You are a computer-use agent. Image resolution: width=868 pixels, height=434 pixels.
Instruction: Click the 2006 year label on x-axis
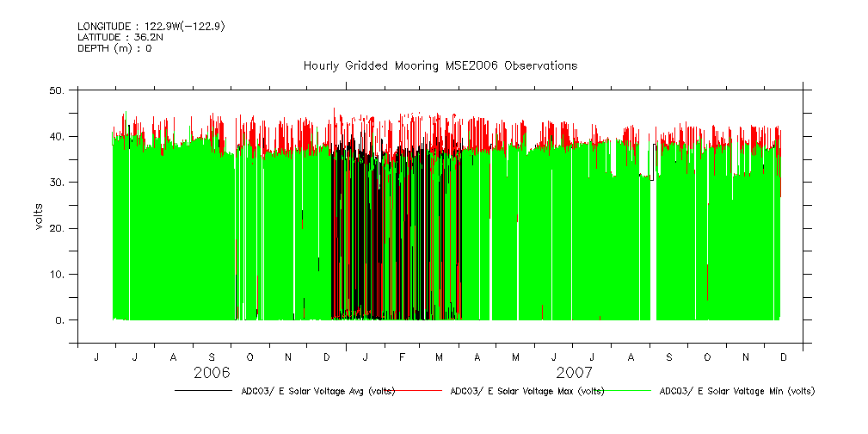(212, 373)
